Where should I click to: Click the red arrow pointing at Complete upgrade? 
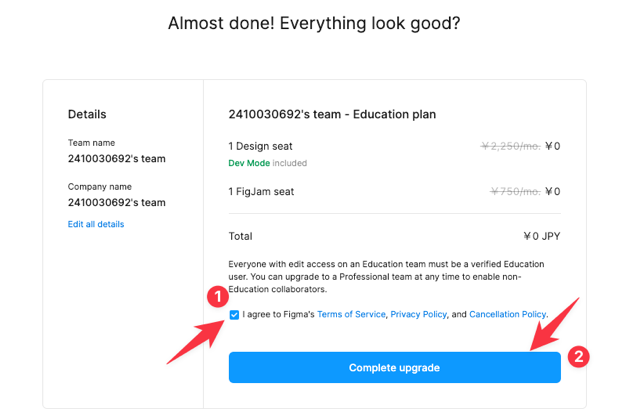554,325
